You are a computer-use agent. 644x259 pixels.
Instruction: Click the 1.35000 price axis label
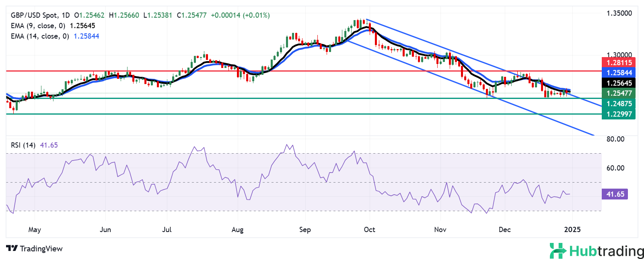(619, 13)
